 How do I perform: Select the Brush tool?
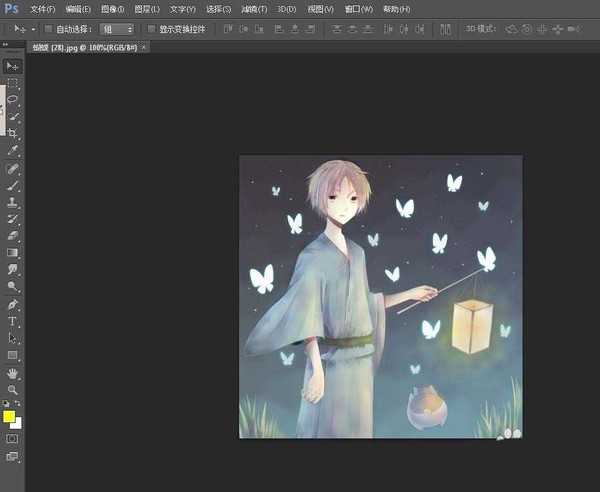point(13,185)
